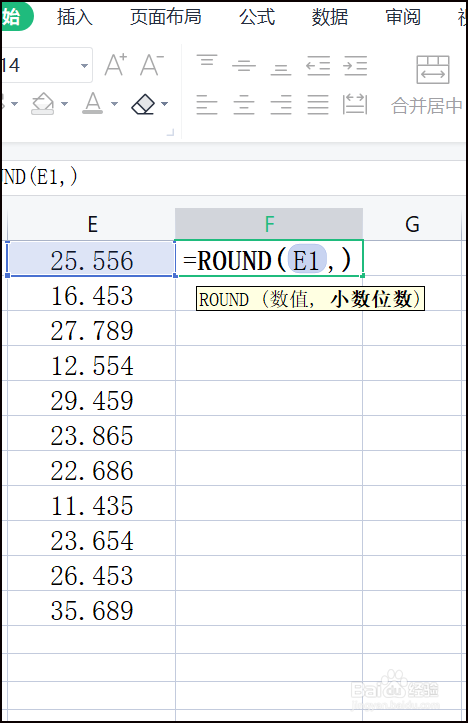Image resolution: width=468 pixels, height=723 pixels.
Task: Open fill color dropdown arrow
Action: [64, 104]
